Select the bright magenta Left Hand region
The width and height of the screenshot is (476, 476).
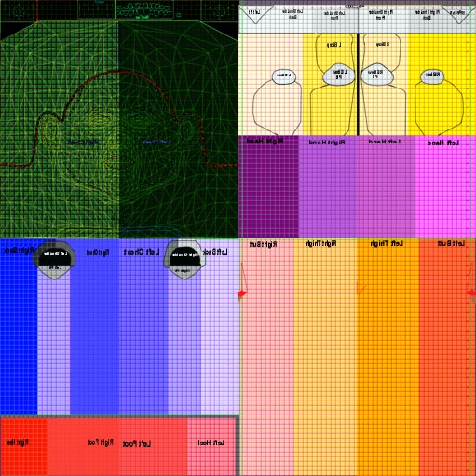445,186
